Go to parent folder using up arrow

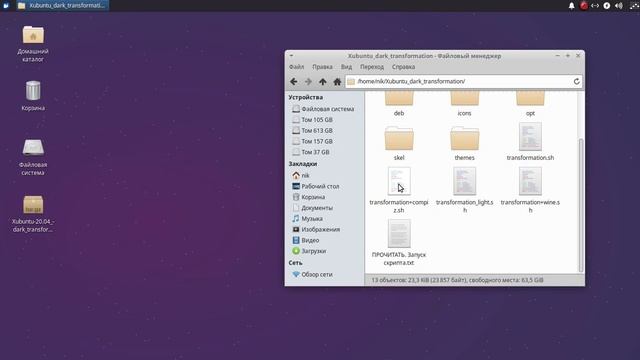pyautogui.click(x=322, y=82)
